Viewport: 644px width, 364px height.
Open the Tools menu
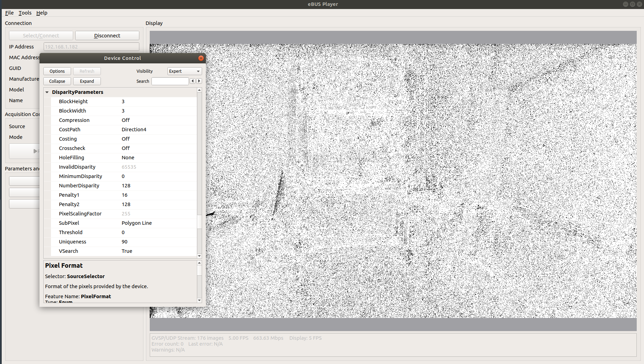pyautogui.click(x=25, y=13)
